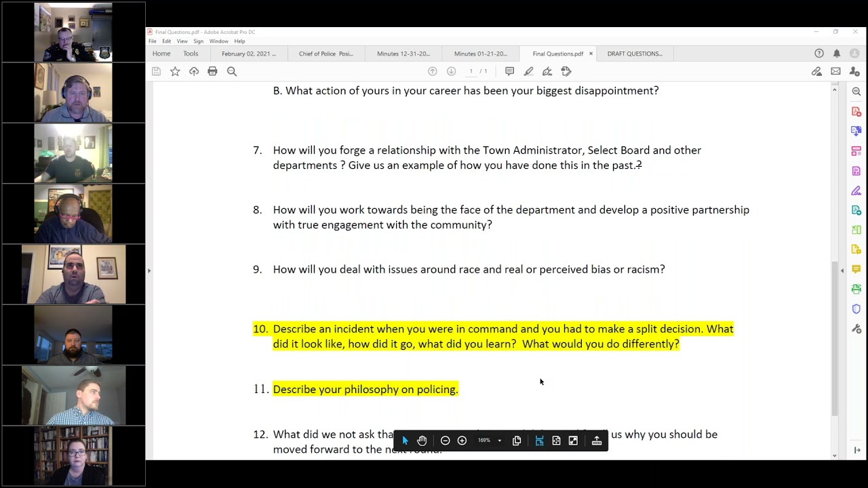
Task: Switch to DRAFT QUESTIONS tab
Action: (635, 54)
